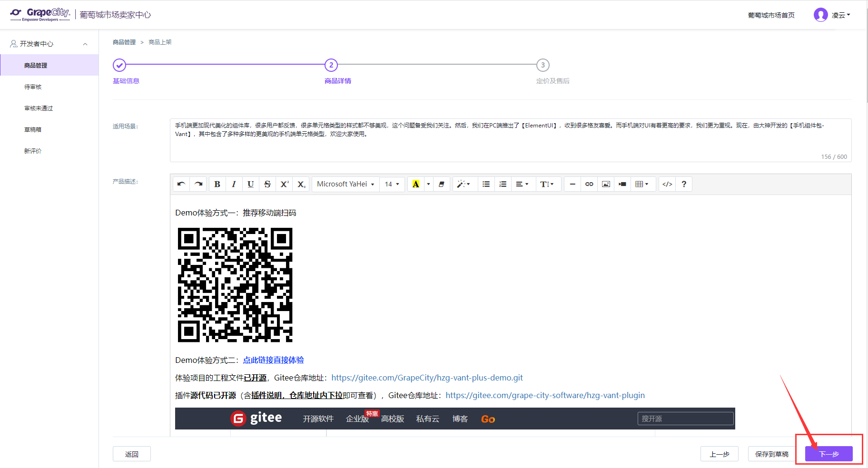Click 上一步 button
This screenshot has width=868, height=468.
click(x=720, y=454)
